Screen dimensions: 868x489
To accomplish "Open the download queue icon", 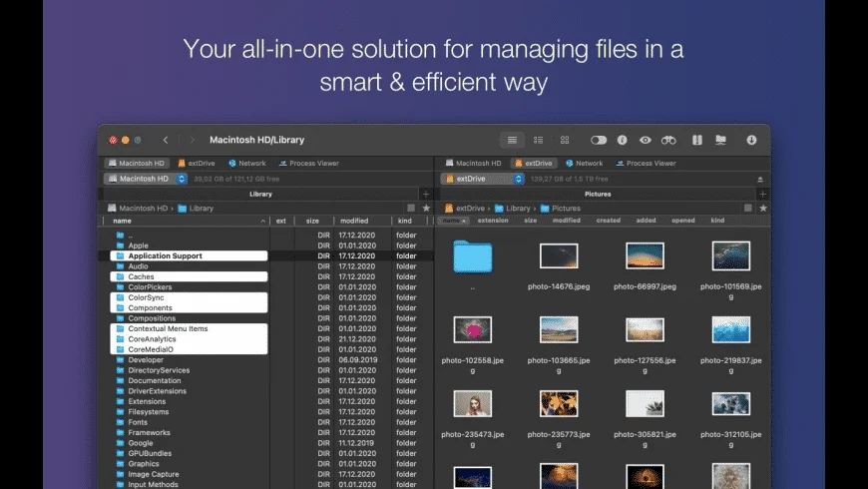I will coord(751,140).
